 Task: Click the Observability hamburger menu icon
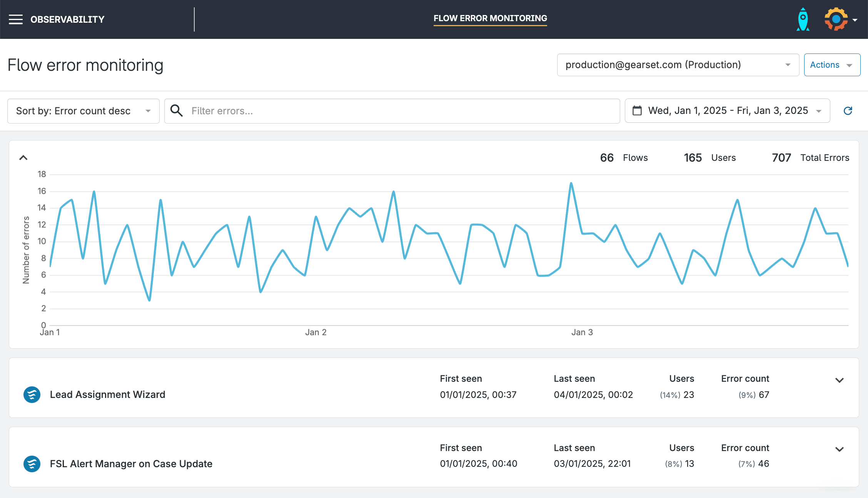16,19
